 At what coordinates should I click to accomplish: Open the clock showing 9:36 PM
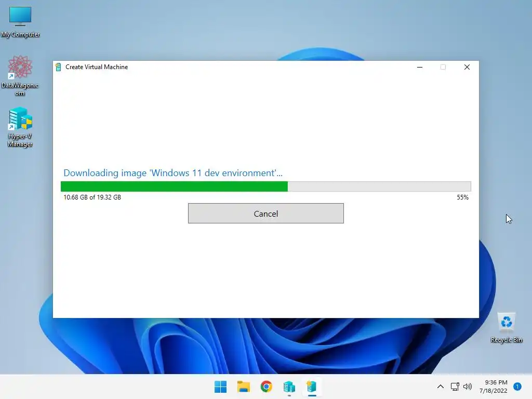(x=494, y=387)
